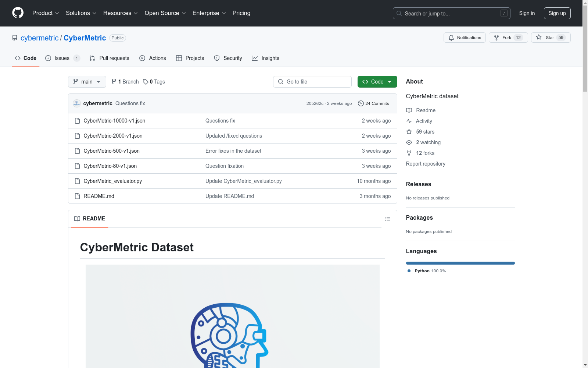
Task: Click the file icon for CyberMetric_evaluator.py
Action: 77,181
